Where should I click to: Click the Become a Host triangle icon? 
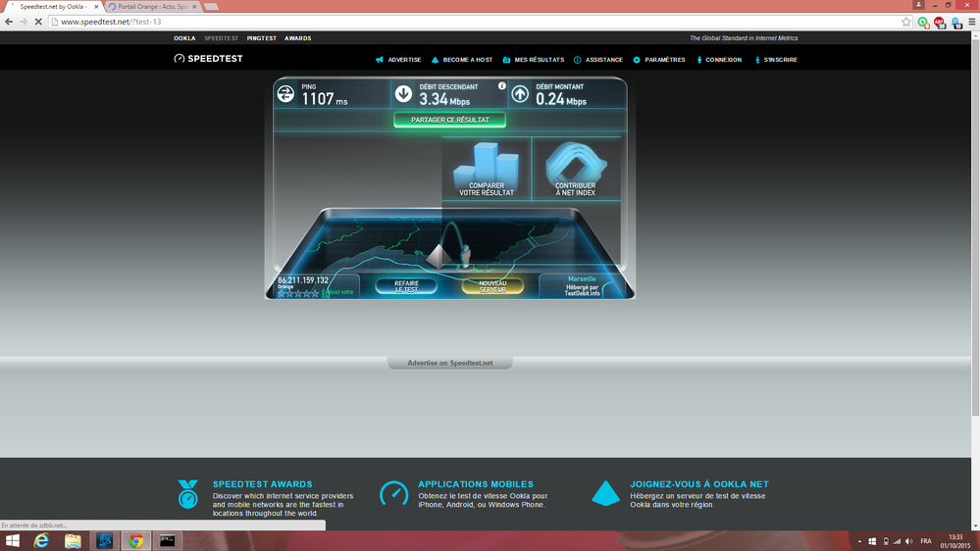pyautogui.click(x=435, y=60)
